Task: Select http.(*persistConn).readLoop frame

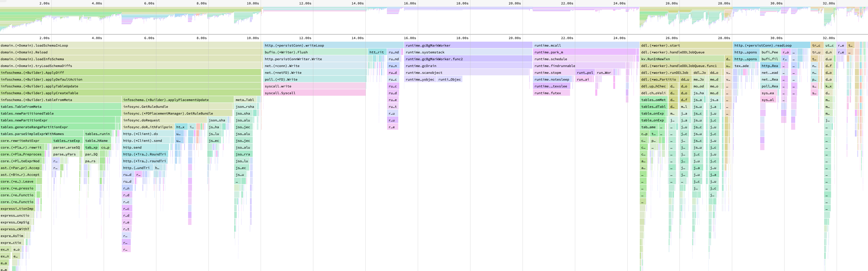Action: (772, 46)
